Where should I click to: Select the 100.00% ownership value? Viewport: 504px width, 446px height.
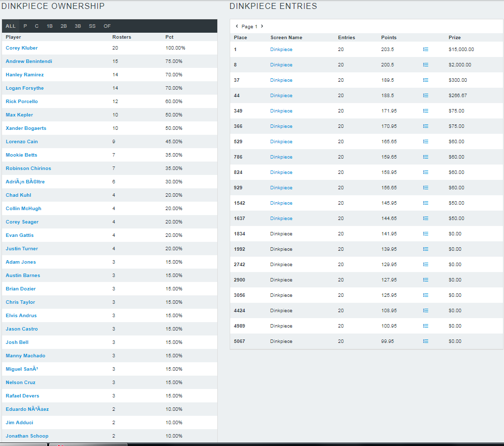pyautogui.click(x=175, y=48)
